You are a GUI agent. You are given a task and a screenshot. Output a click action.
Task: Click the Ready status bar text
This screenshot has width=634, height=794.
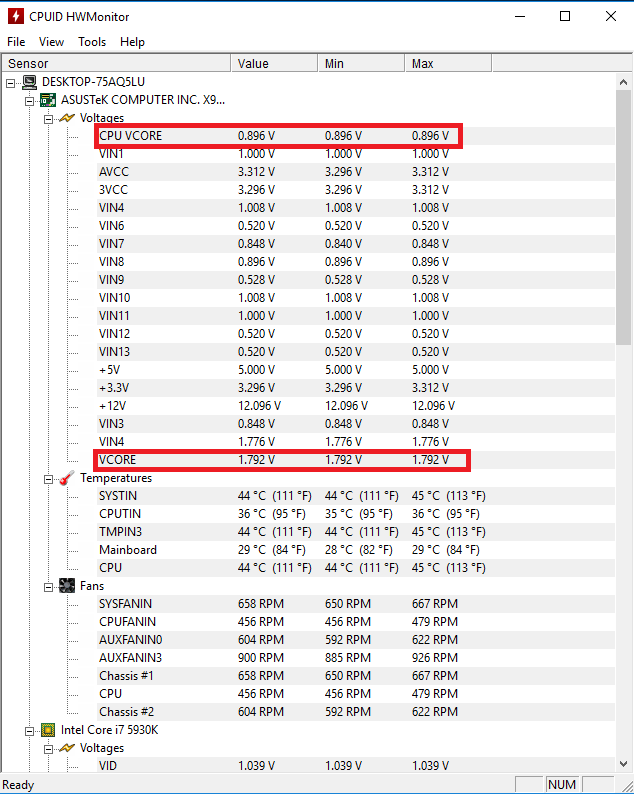click(18, 785)
